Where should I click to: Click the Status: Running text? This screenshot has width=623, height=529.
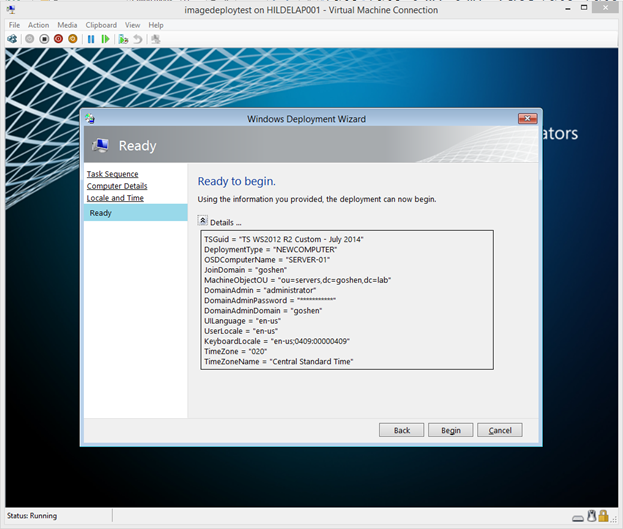tap(32, 516)
